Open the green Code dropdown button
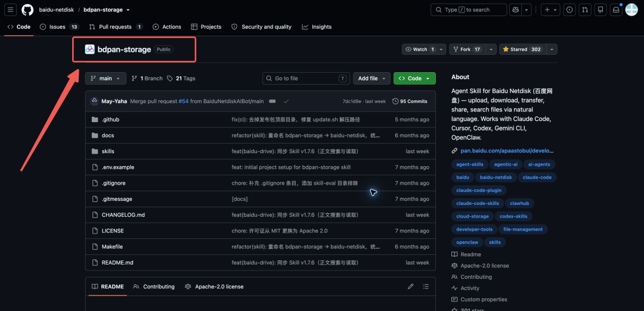This screenshot has width=644, height=311. point(414,79)
